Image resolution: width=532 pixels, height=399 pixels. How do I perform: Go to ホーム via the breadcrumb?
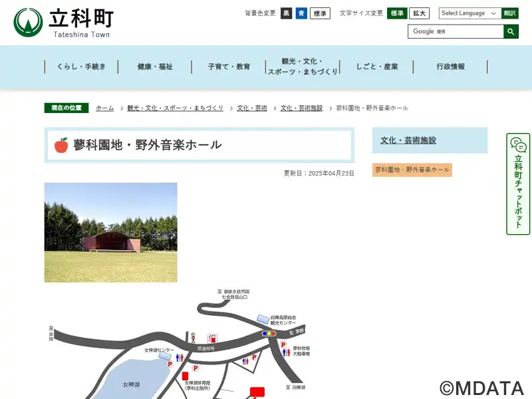point(104,108)
